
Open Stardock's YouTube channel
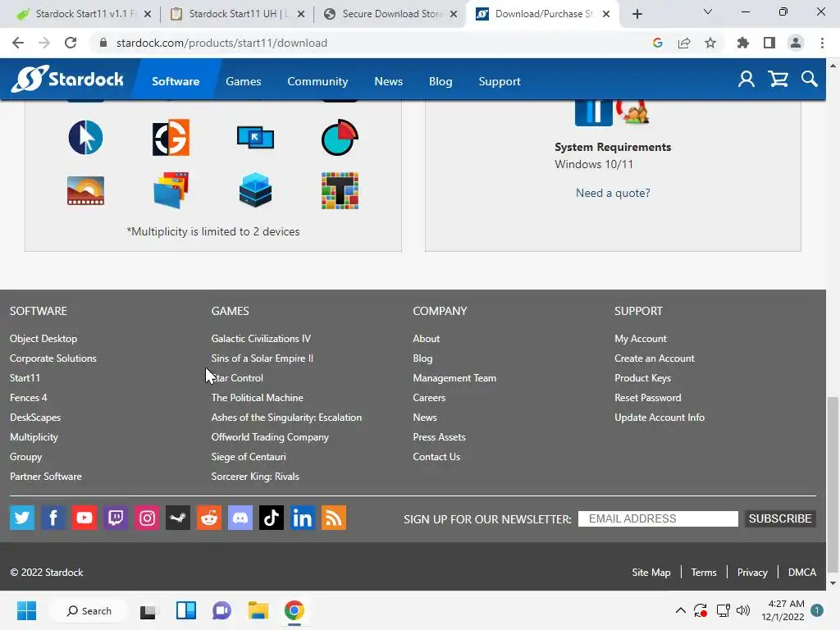click(84, 518)
